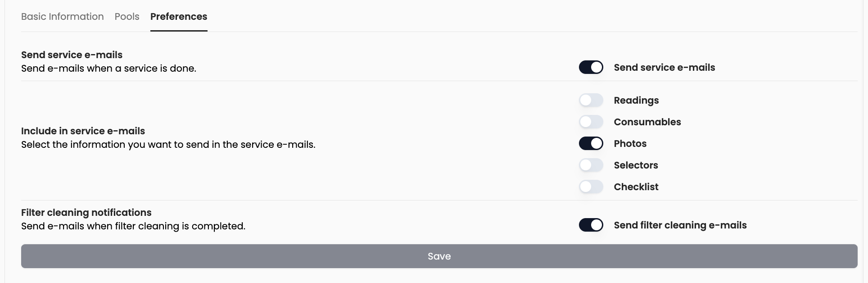Turn on the Checklist toggle

pyautogui.click(x=591, y=186)
